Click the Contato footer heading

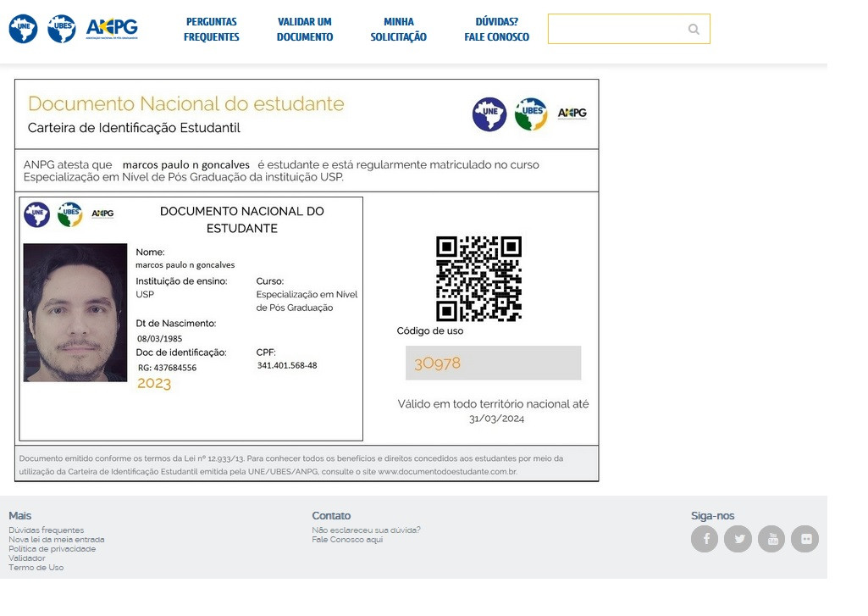tap(331, 516)
